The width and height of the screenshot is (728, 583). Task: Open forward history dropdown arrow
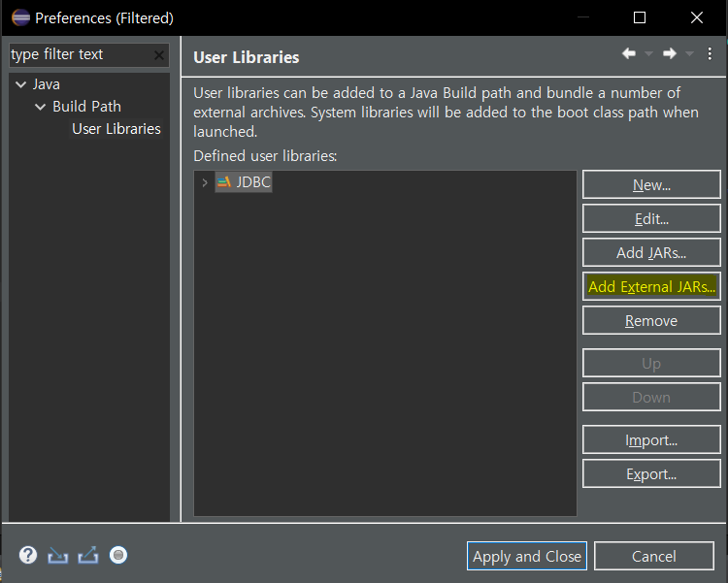pos(689,54)
